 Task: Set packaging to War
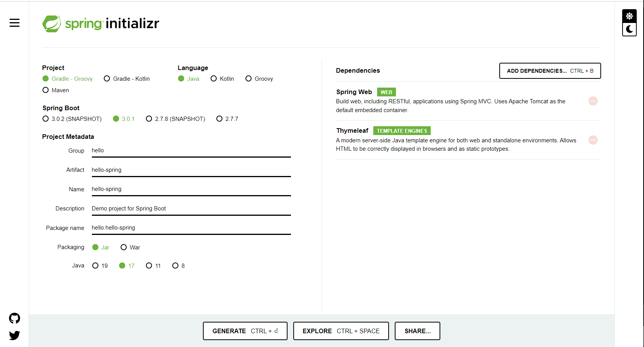point(131,248)
